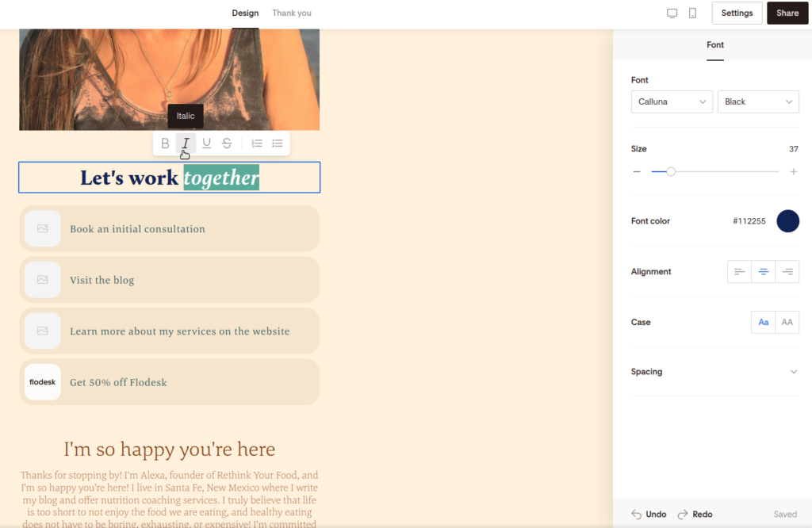Click the image placeholder on Learn more link
The width and height of the screenshot is (812, 528).
tap(43, 331)
